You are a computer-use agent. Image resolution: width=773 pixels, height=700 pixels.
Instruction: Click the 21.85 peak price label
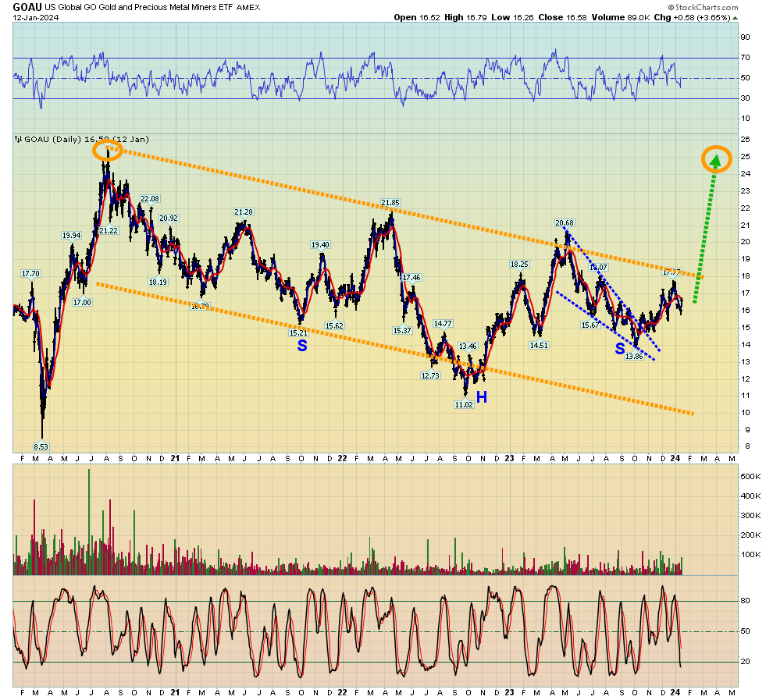pos(390,202)
